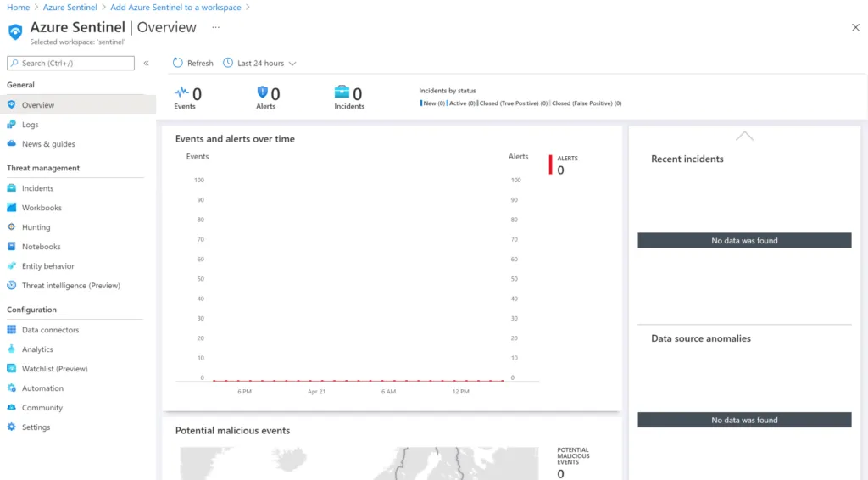
Task: Click the Hunting target icon
Action: 12,227
